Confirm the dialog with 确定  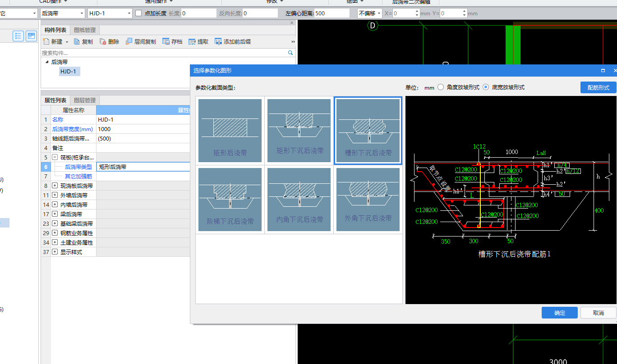(560, 313)
